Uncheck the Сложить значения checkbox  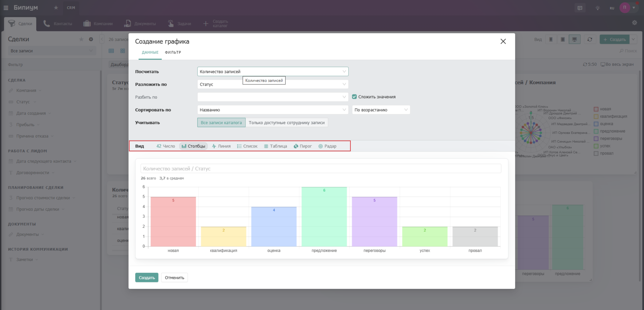pos(354,97)
